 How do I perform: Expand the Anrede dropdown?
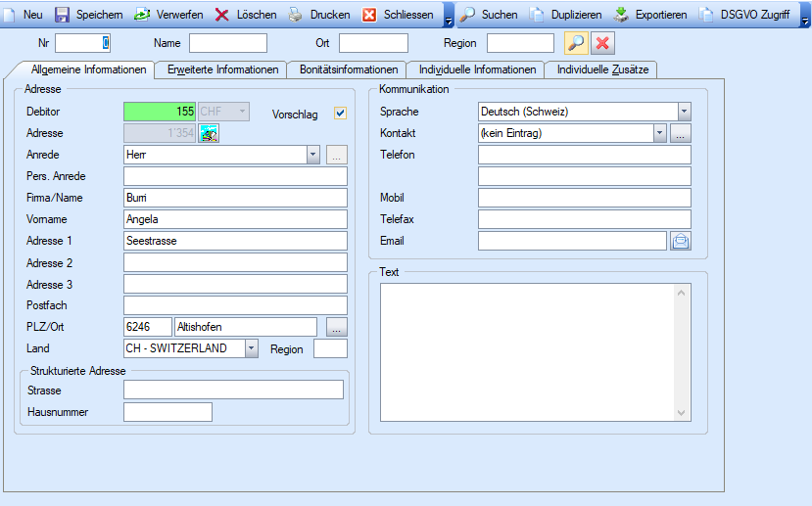tap(312, 155)
